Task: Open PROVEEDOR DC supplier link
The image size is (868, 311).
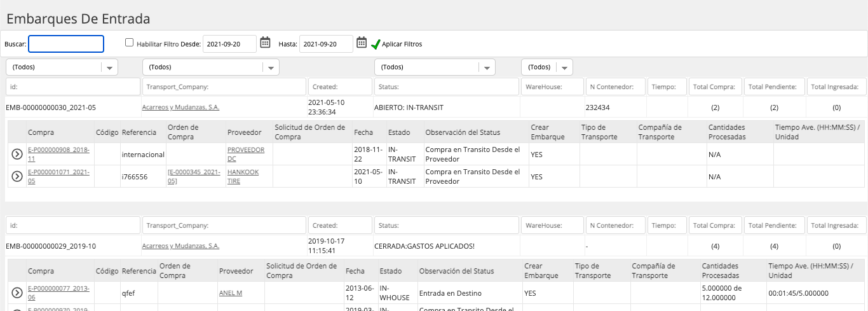Action: (246, 154)
